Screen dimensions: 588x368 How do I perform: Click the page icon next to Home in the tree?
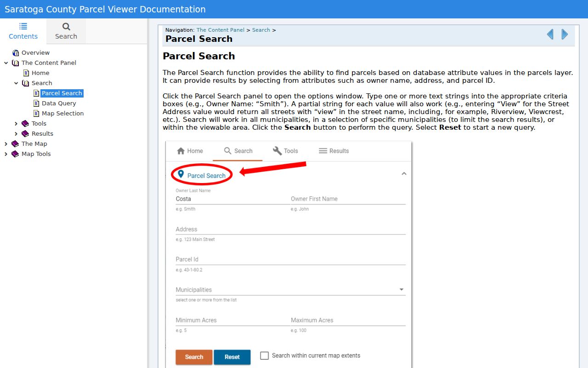[x=26, y=73]
